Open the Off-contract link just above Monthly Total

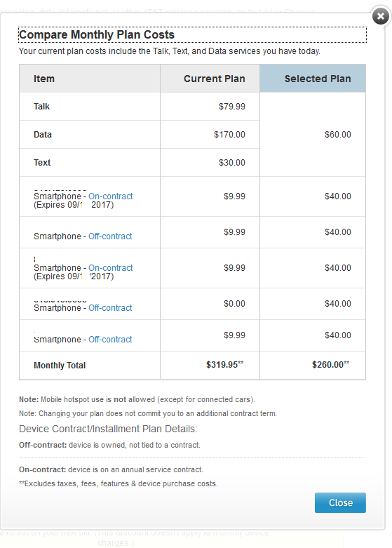click(x=110, y=340)
